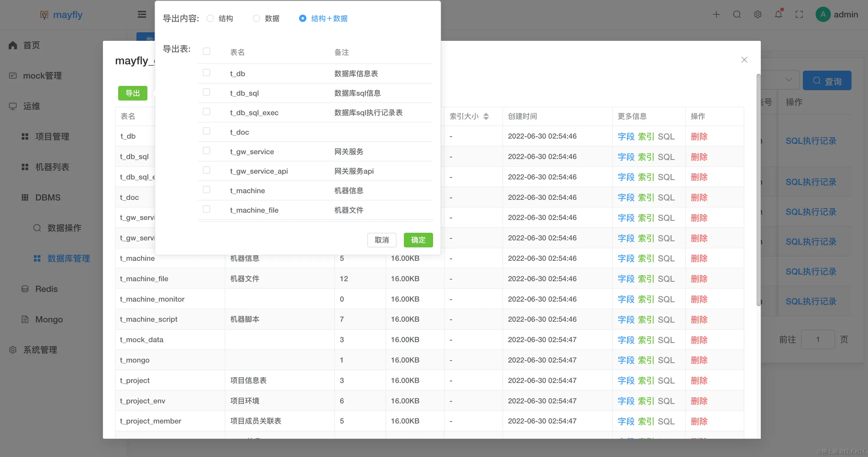
Task: Select the 数据 export radio option
Action: [256, 19]
